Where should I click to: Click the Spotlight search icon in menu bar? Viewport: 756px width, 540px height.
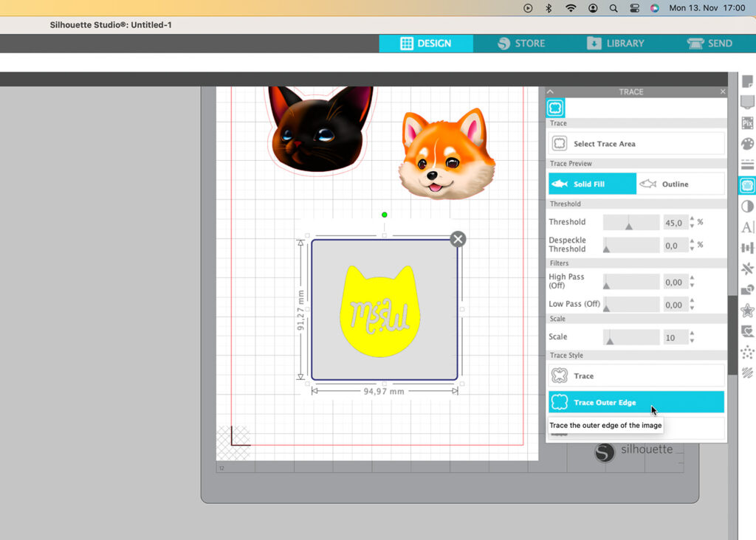coord(614,8)
